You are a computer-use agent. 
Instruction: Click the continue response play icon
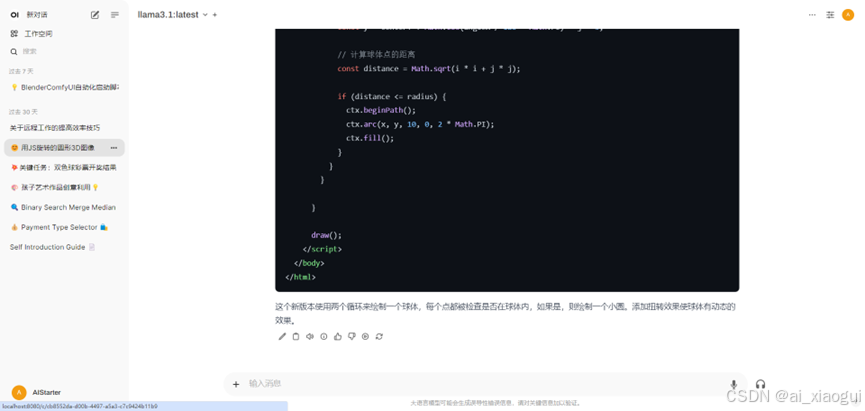coord(365,337)
